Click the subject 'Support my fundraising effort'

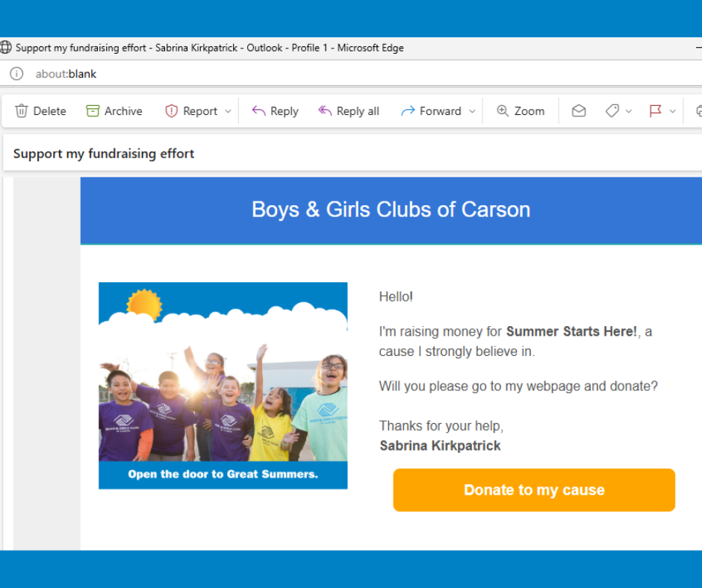click(103, 154)
